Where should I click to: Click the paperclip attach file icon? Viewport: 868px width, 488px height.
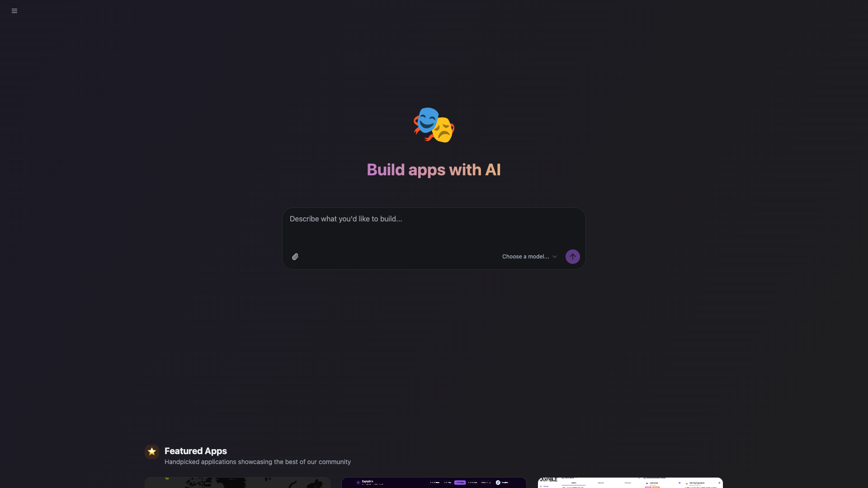[295, 257]
